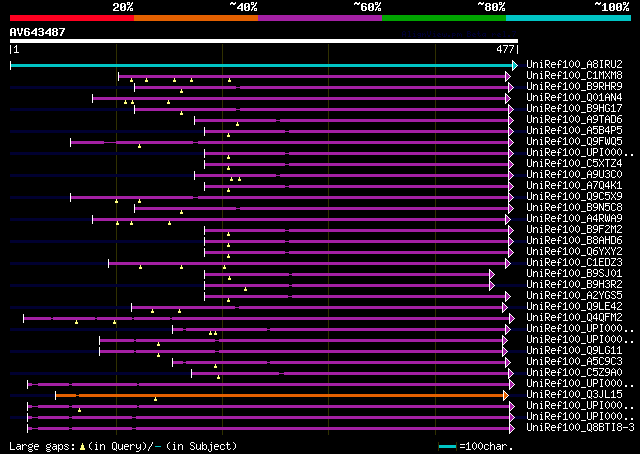The width and height of the screenshot is (640, 454).
Task: Click the label UniRef100_C1EDZ3
Action: point(574,263)
